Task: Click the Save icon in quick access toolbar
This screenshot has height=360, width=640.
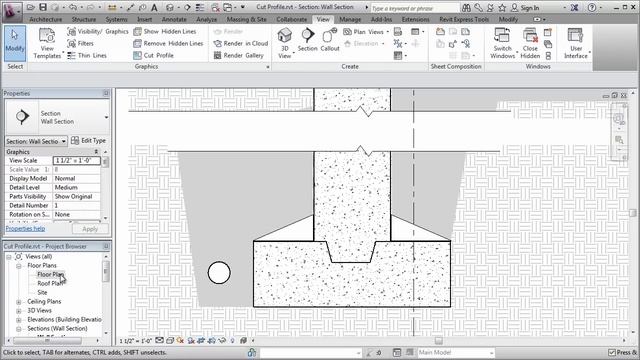Action: pos(42,7)
